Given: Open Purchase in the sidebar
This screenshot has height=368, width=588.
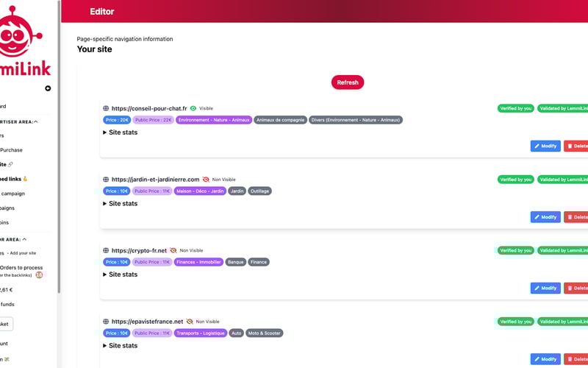Looking at the screenshot, I should [x=11, y=150].
